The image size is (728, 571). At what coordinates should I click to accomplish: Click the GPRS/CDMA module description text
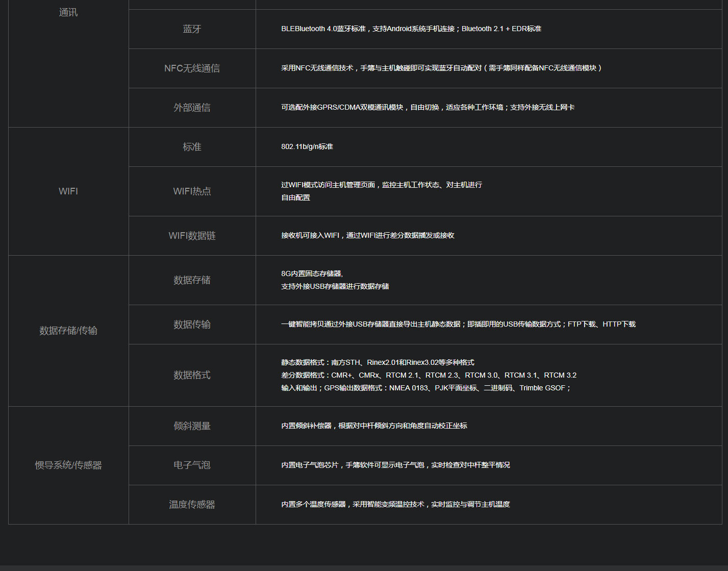coord(428,107)
